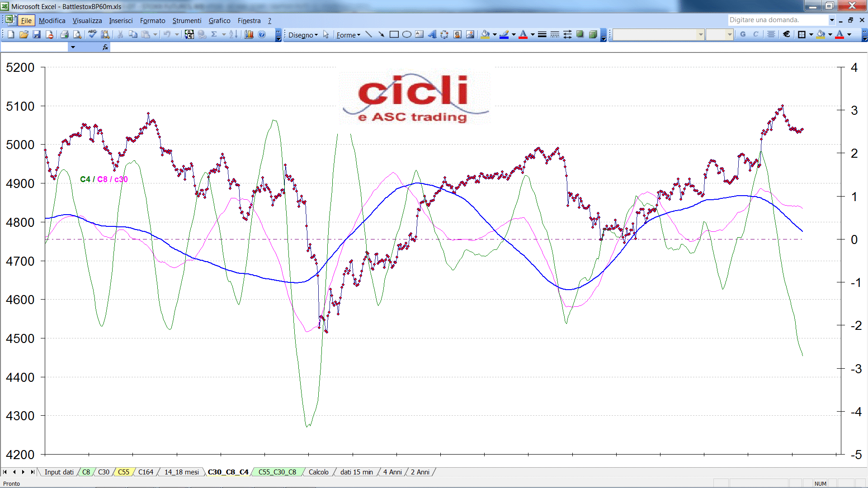868x488 pixels.
Task: Open the File menu
Action: (x=26, y=20)
